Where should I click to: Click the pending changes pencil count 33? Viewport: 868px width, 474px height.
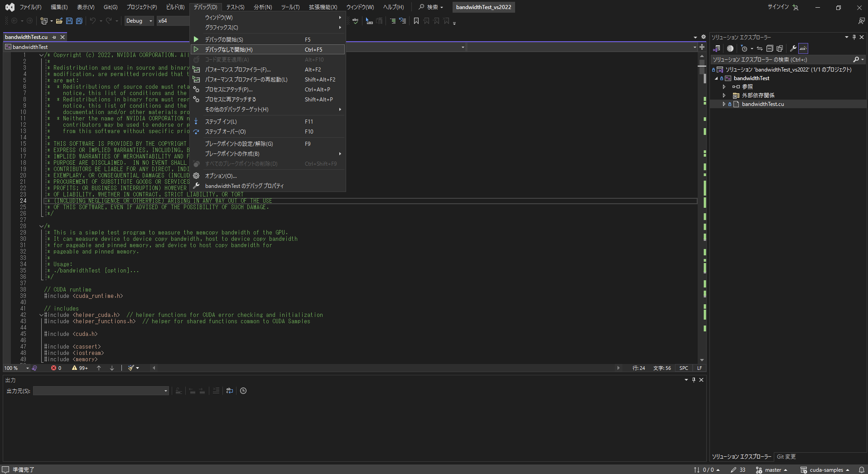coord(738,470)
